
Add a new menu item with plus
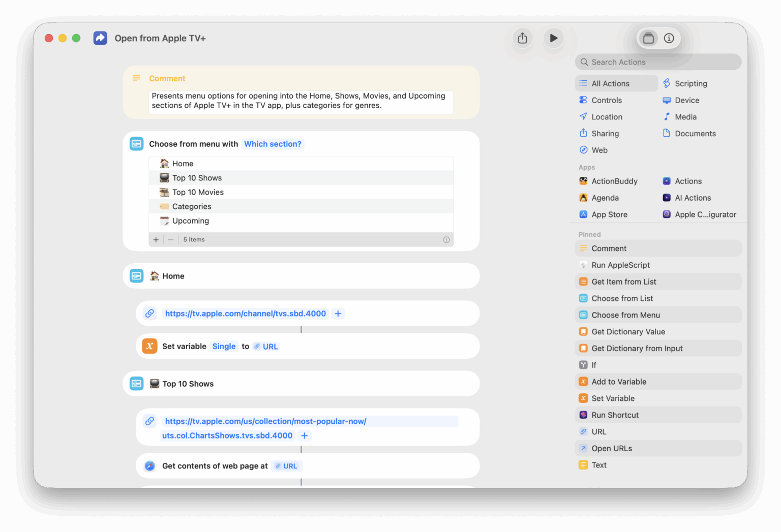(x=156, y=240)
